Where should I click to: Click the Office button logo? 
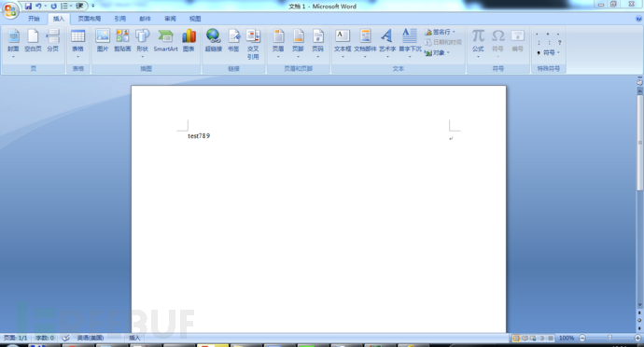tap(10, 10)
